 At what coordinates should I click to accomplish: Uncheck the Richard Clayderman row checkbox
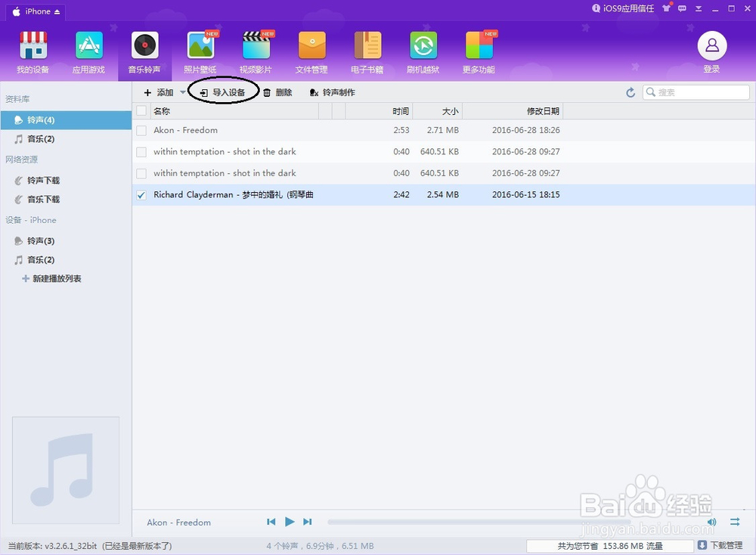click(141, 195)
